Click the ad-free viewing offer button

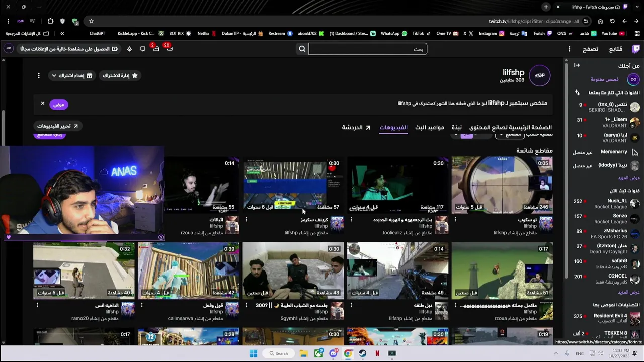tap(69, 49)
